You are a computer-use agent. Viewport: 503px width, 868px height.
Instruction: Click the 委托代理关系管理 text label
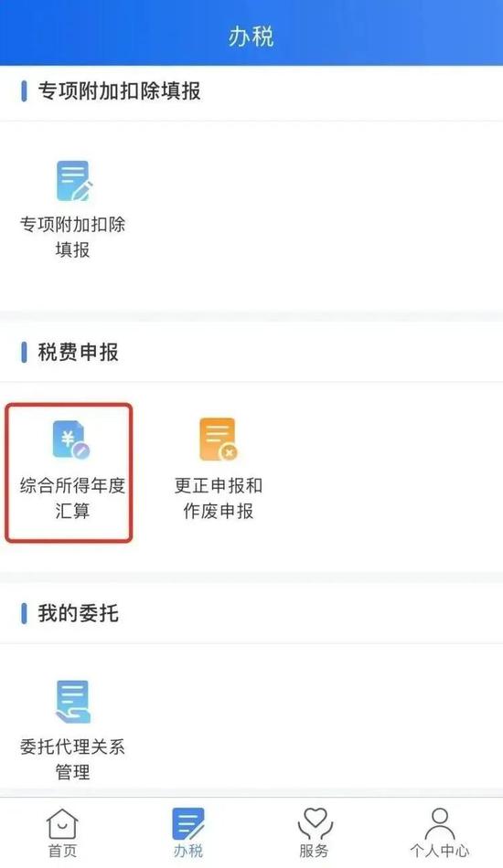(72, 759)
